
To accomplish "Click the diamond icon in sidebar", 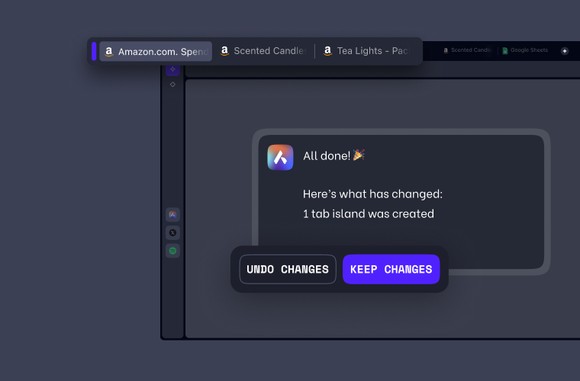I will point(173,85).
